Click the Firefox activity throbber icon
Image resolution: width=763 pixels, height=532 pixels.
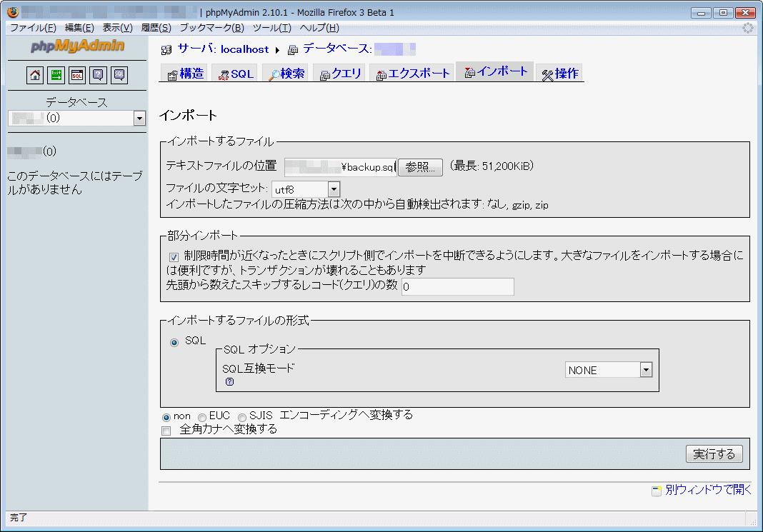pyautogui.click(x=748, y=28)
